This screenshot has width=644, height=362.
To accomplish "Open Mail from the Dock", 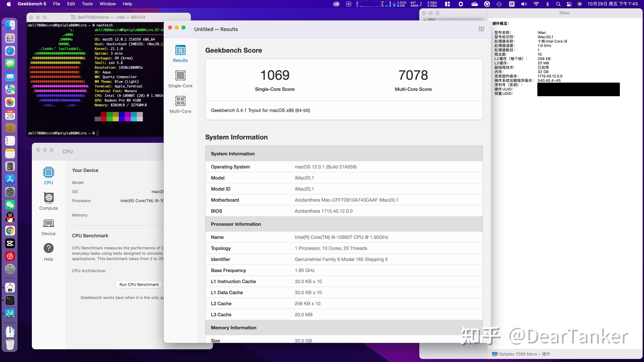I will pos(10,76).
